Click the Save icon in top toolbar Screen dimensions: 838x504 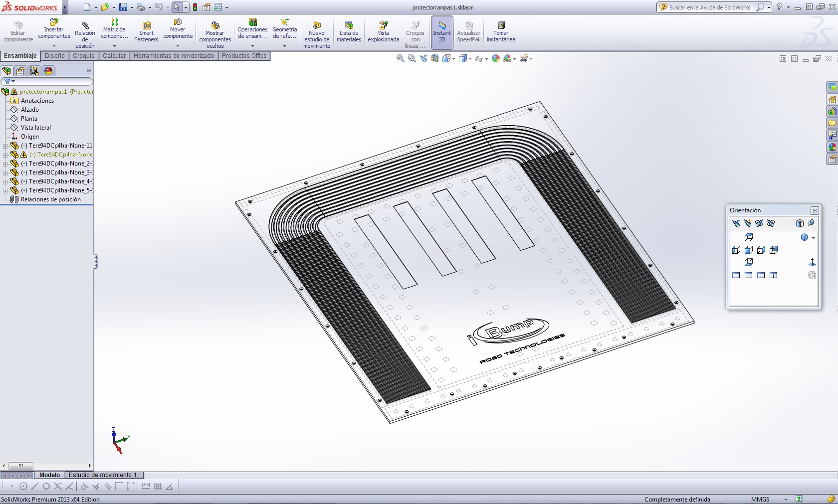[x=123, y=7]
